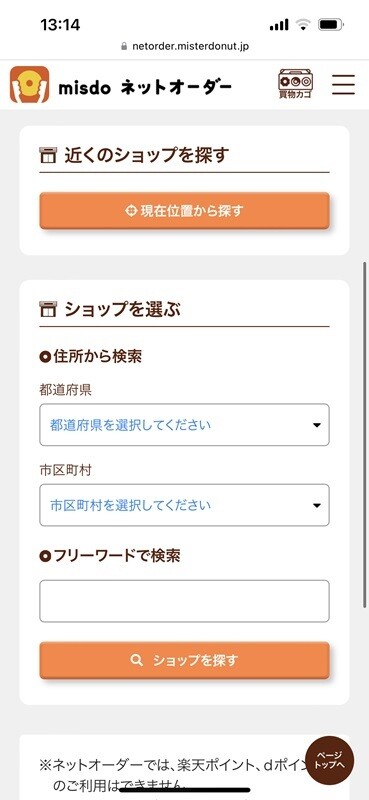The width and height of the screenshot is (369, 800).
Task: Expand the 都道府県 prefecture dropdown
Action: (184, 424)
